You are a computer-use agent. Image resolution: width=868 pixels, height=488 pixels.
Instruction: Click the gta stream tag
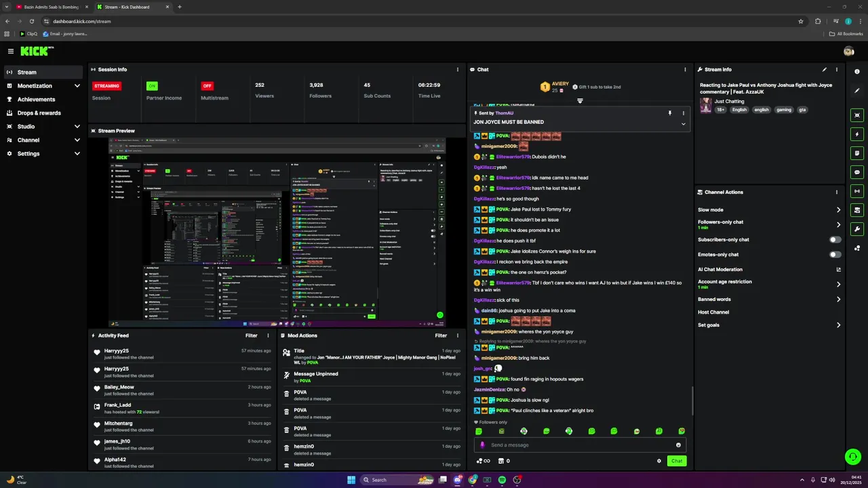point(802,109)
